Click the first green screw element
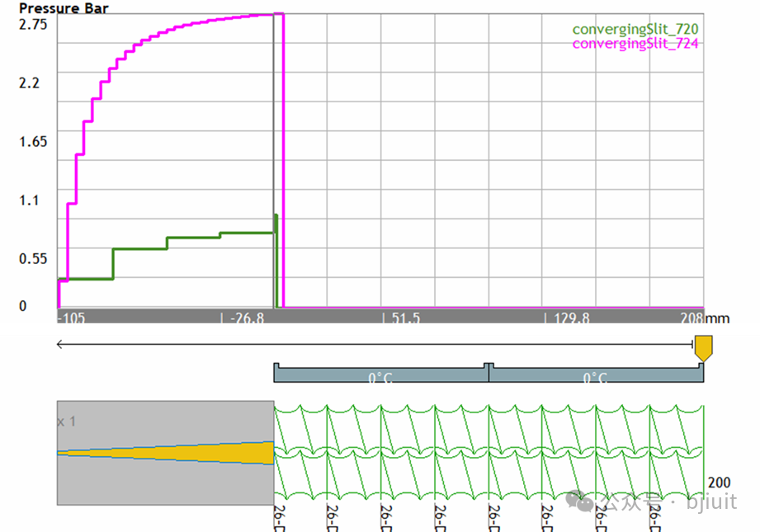 (300, 452)
